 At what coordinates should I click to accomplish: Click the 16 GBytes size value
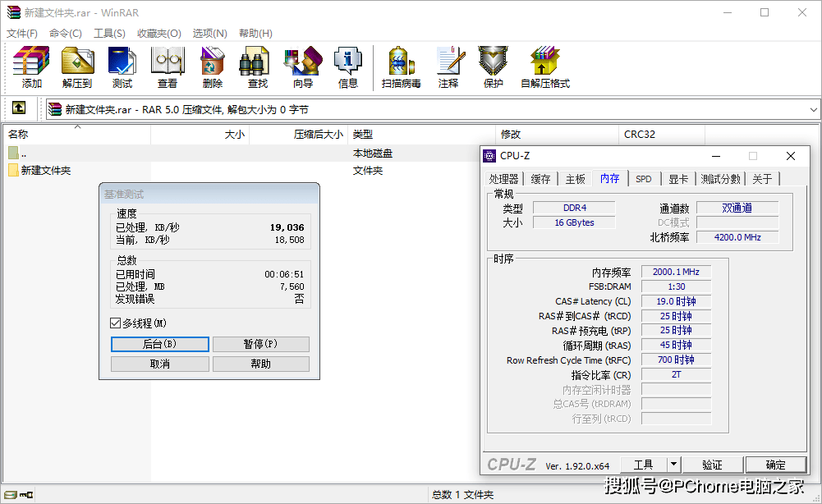click(x=575, y=222)
